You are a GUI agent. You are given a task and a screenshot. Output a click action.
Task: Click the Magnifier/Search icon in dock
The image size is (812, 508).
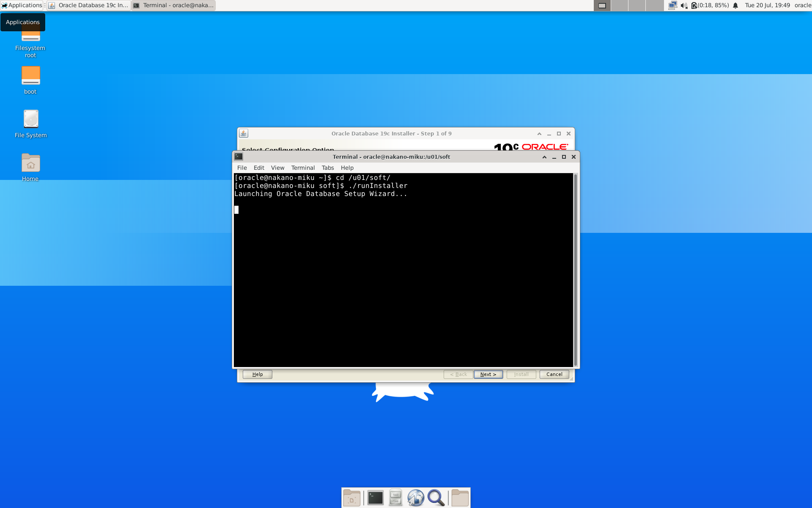tap(437, 497)
